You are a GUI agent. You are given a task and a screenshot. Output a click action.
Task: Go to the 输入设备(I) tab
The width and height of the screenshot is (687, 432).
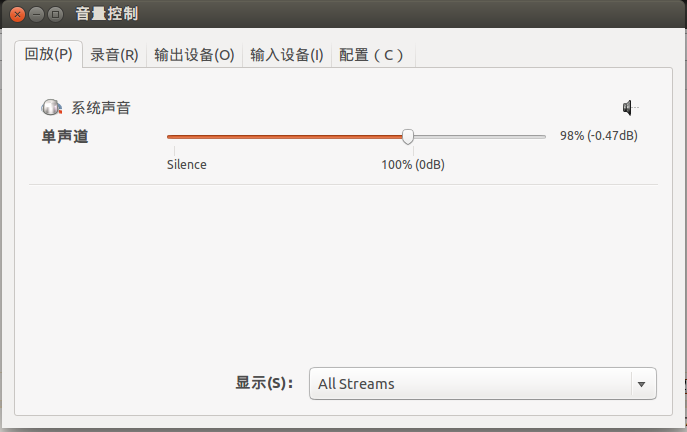(287, 55)
